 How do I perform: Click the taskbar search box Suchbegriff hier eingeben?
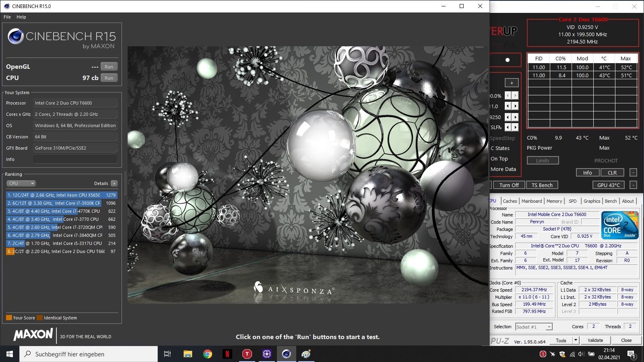[89, 354]
